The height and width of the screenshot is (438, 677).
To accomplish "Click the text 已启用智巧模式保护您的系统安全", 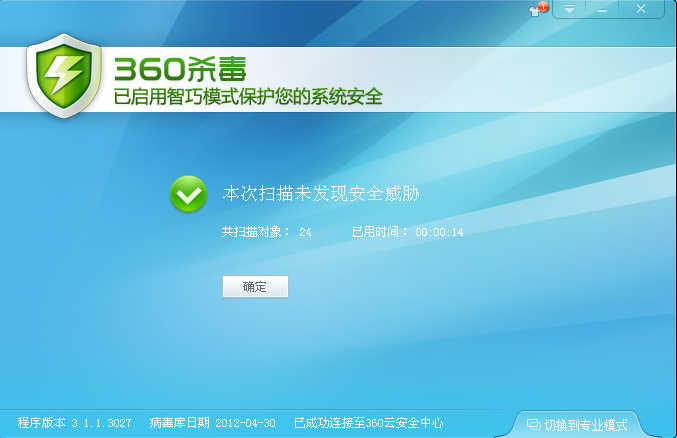I will pos(248,96).
